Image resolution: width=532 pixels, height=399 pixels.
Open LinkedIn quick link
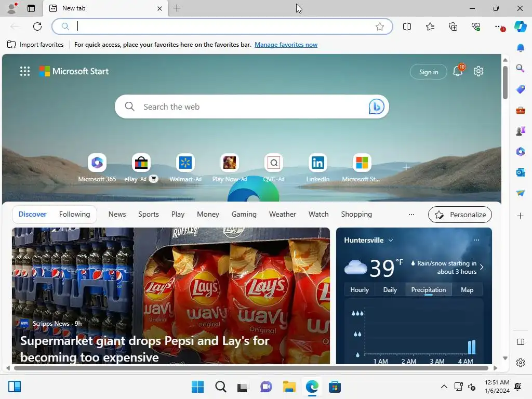(x=318, y=168)
